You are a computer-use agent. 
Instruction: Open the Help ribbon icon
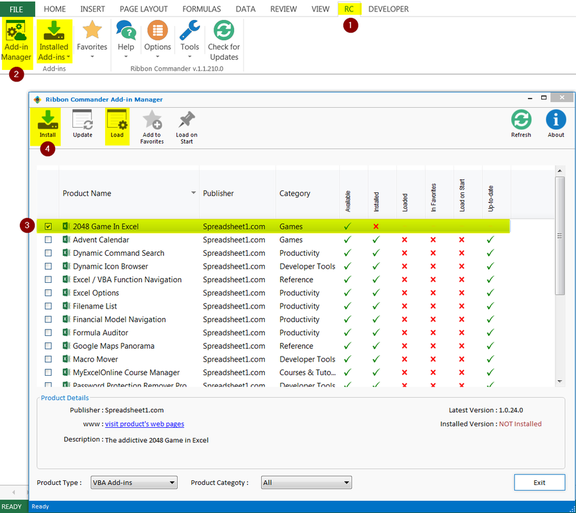click(x=126, y=39)
